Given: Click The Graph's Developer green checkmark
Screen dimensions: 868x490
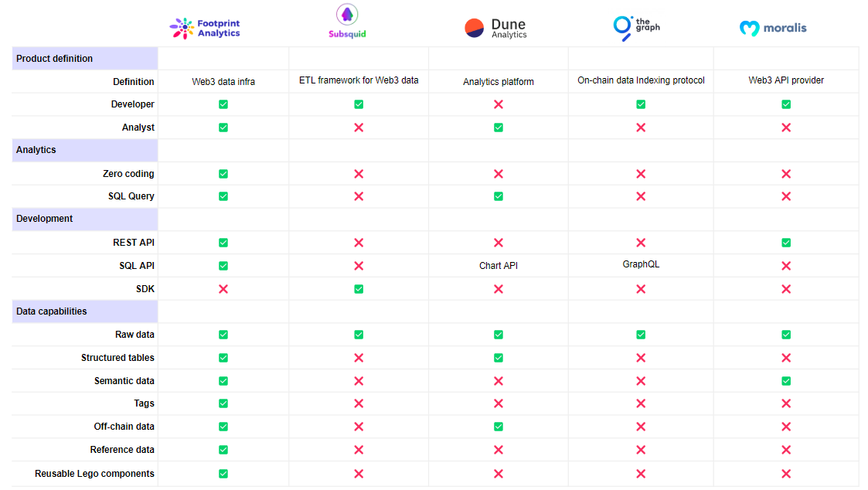Looking at the screenshot, I should click(641, 104).
